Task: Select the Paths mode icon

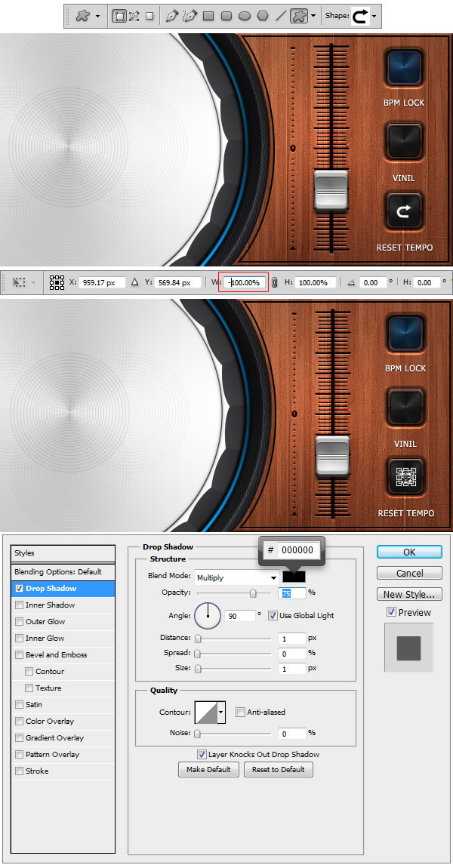Action: pos(134,16)
